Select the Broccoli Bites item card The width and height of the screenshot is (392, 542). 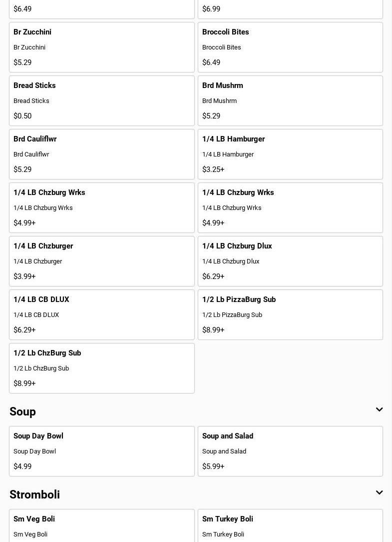pos(290,47)
